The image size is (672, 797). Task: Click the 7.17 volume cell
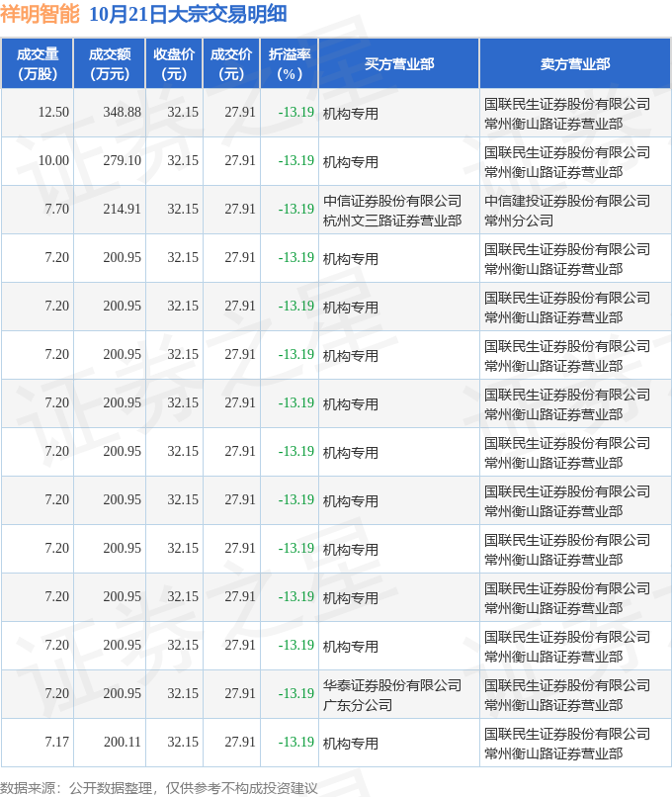(x=56, y=743)
